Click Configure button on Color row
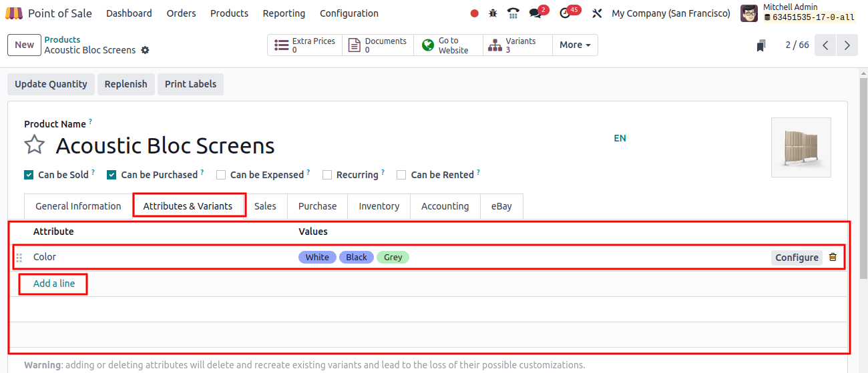This screenshot has height=373, width=868. (797, 258)
